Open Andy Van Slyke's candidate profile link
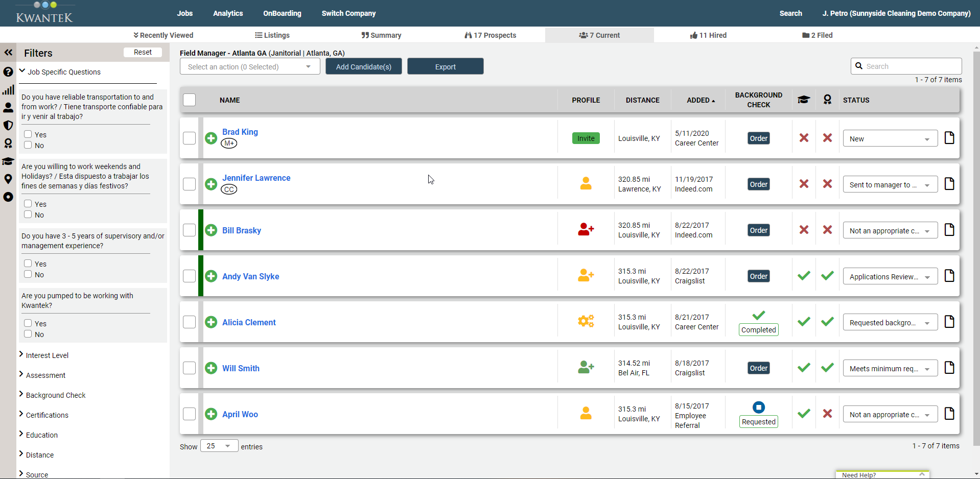Viewport: 980px width, 479px height. tap(250, 276)
